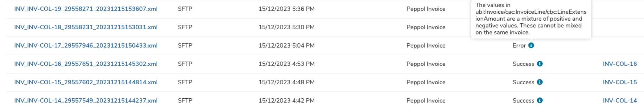Click the LineExtensionAmount error tooltip message
Image resolution: width=644 pixels, height=110 pixels.
(x=531, y=19)
